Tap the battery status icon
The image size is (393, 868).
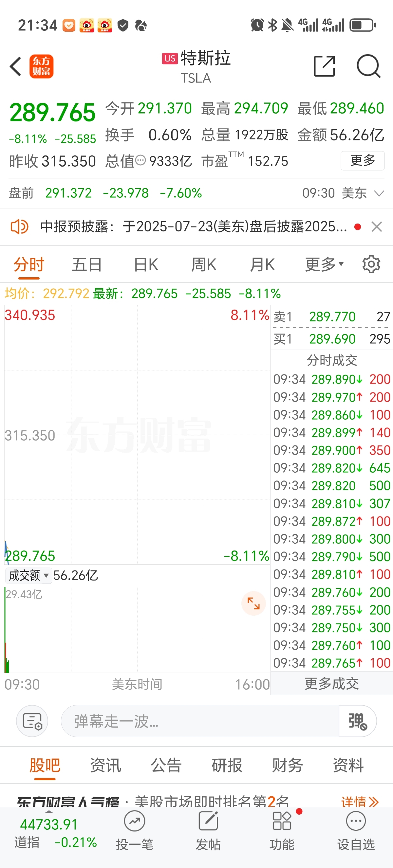[x=363, y=25]
